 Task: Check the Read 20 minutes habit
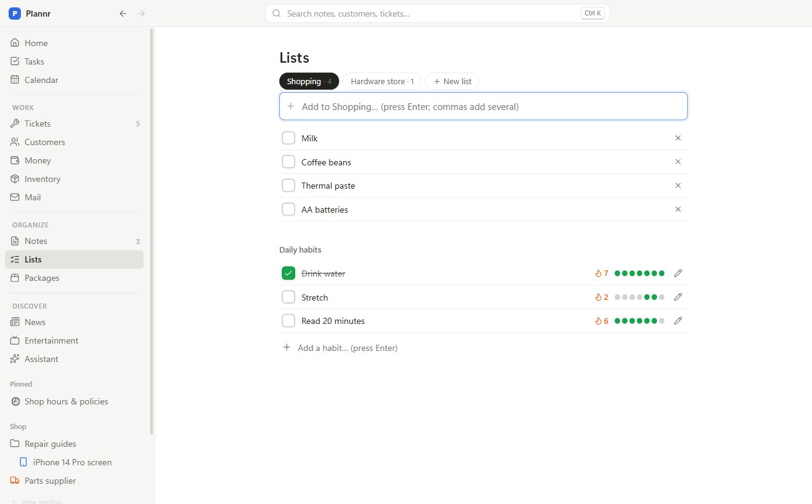pos(289,321)
